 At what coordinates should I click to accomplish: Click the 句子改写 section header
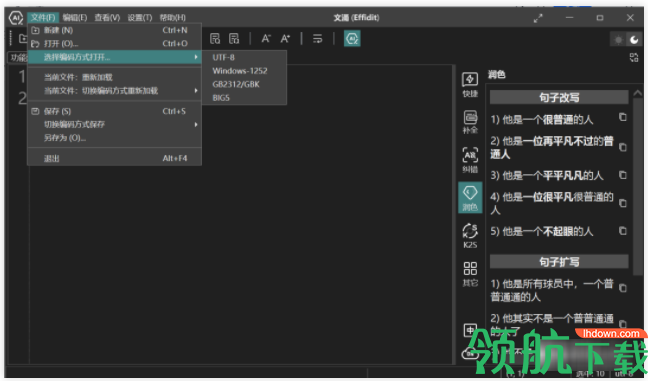coord(559,98)
